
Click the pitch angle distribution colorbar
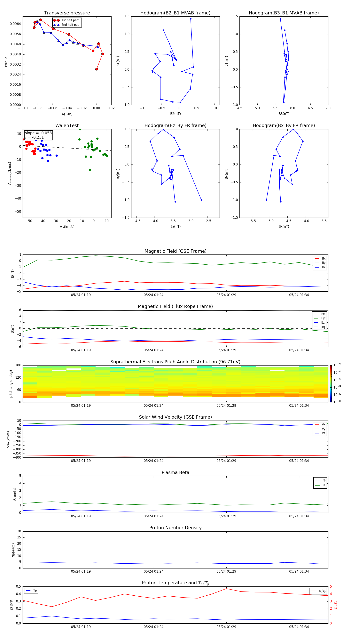[331, 384]
